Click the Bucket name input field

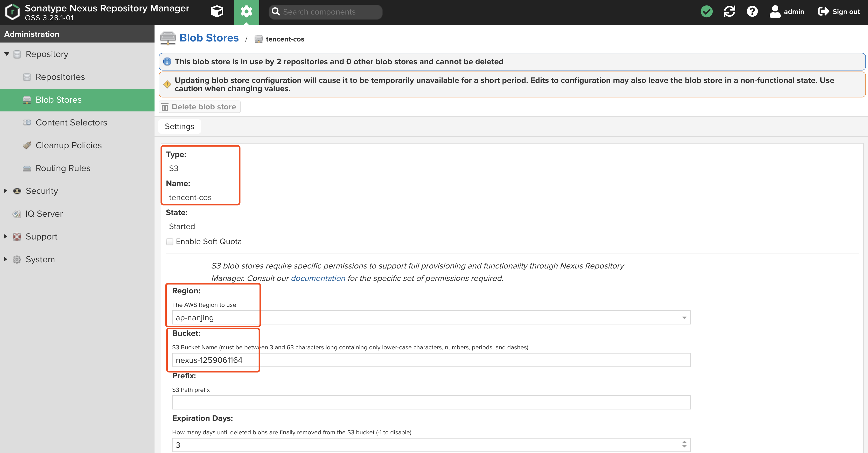(x=431, y=360)
